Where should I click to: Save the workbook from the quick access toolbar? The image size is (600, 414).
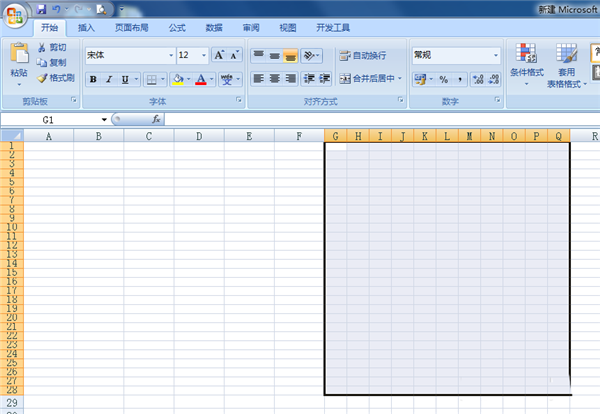tap(42, 9)
